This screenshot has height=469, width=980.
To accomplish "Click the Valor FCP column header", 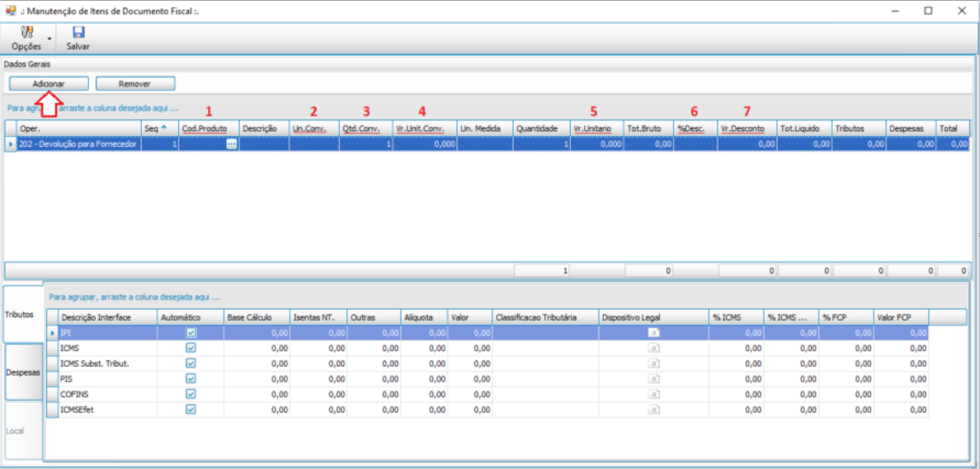I will point(901,318).
